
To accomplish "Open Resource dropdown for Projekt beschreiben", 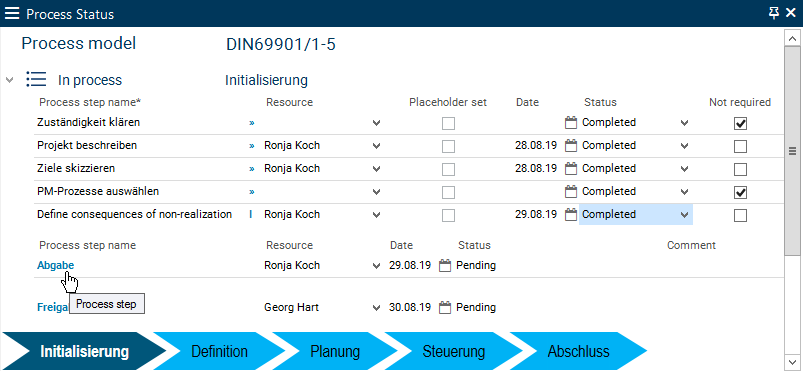I will (x=377, y=146).
